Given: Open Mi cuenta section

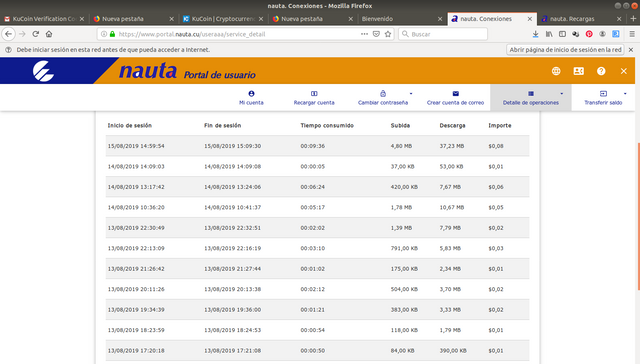Looking at the screenshot, I should tap(251, 98).
